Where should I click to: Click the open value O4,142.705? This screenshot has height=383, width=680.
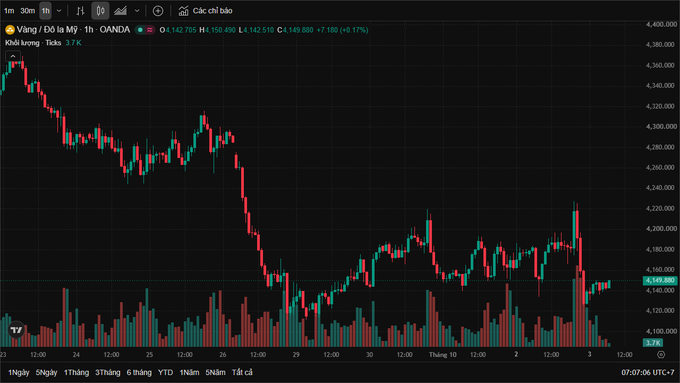coord(178,30)
